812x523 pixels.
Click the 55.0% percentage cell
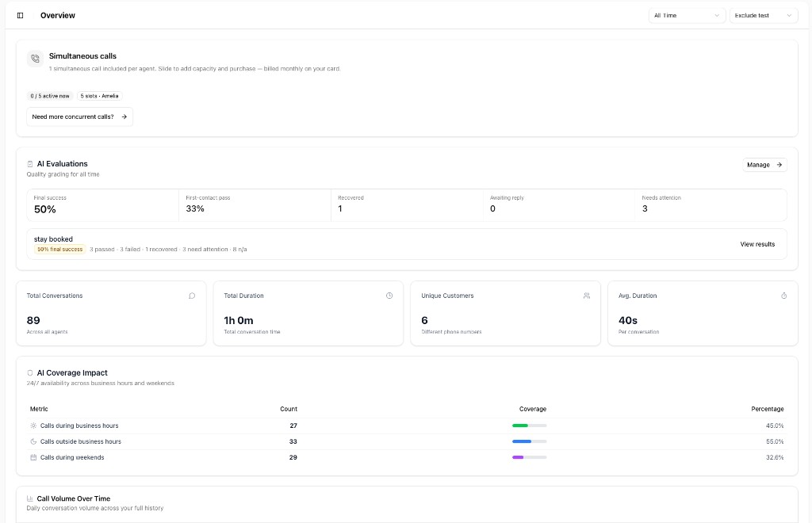[775, 442]
